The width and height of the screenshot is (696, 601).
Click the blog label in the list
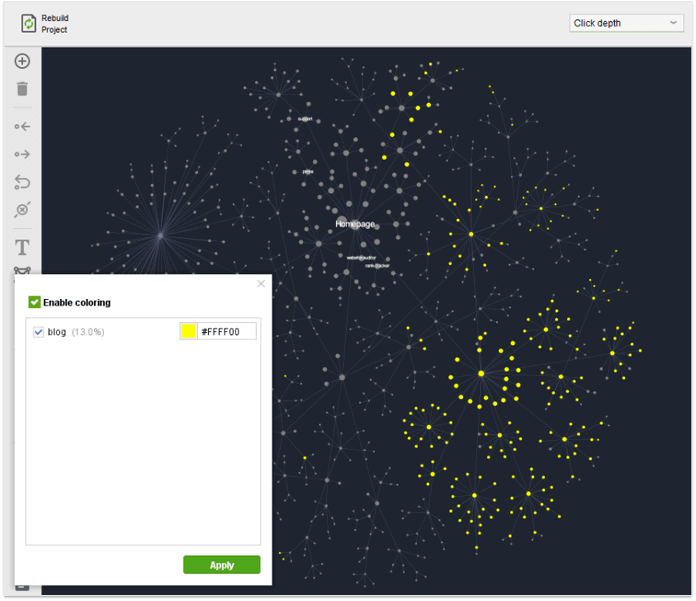(x=57, y=332)
